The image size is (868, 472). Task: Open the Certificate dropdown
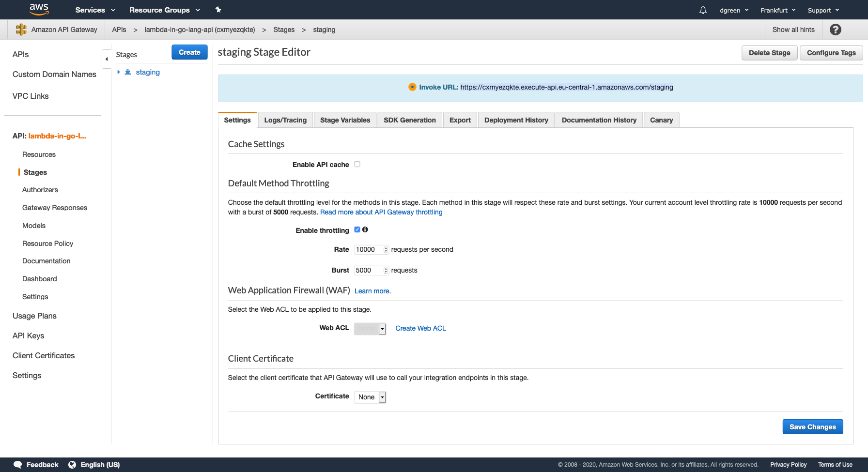click(x=370, y=397)
